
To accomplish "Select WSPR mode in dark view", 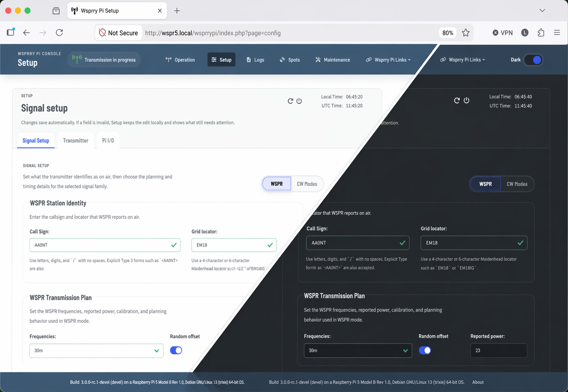I will [x=486, y=184].
